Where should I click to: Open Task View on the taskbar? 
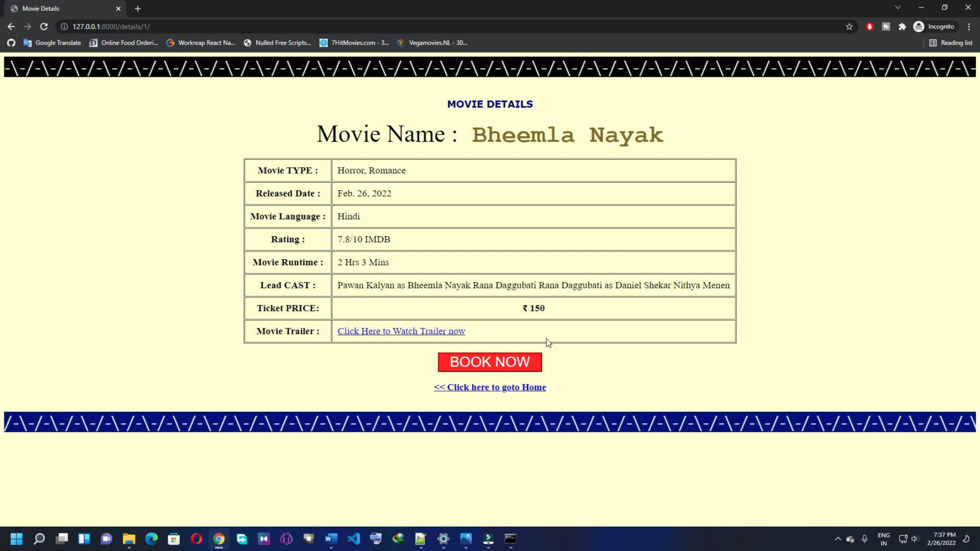tap(62, 539)
